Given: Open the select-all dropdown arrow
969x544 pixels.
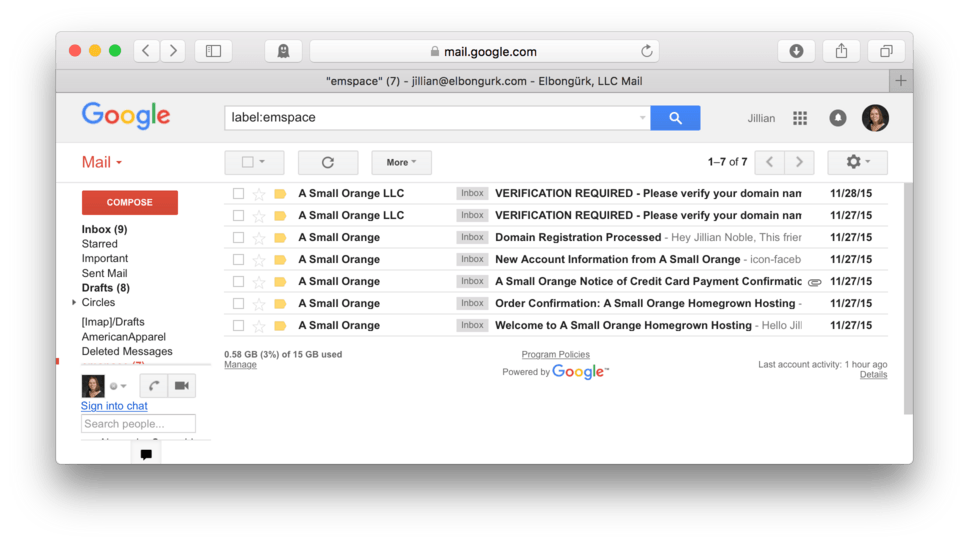Looking at the screenshot, I should coord(262,162).
